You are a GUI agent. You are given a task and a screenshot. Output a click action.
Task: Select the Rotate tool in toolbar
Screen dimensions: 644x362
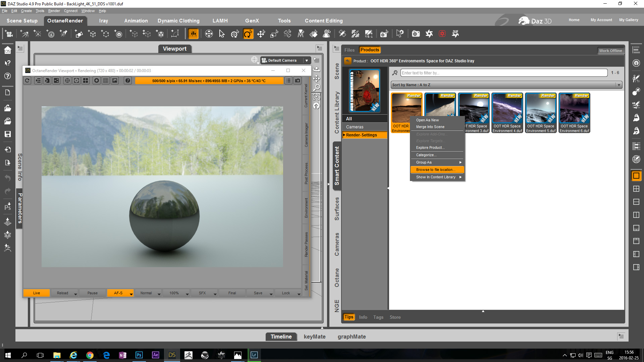click(248, 34)
